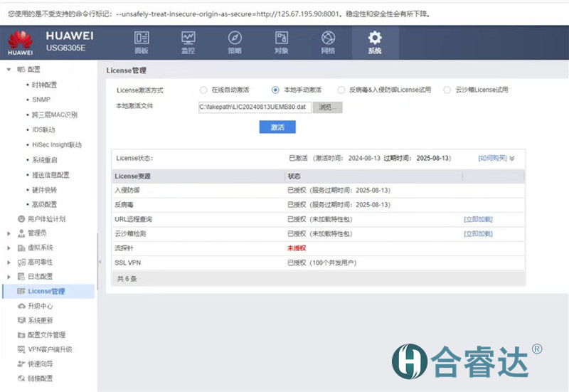The width and height of the screenshot is (569, 392).
Task: Open the 面板 dashboard icon
Action: (142, 38)
